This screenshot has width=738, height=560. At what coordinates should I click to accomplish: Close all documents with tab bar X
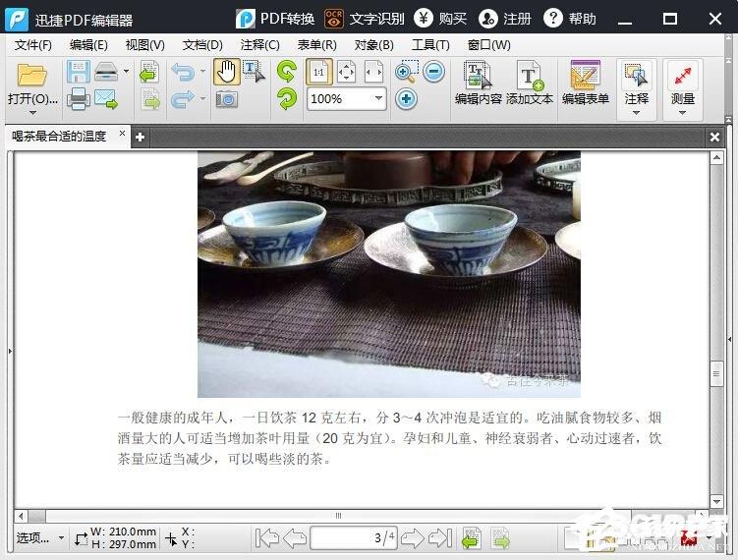tap(714, 137)
